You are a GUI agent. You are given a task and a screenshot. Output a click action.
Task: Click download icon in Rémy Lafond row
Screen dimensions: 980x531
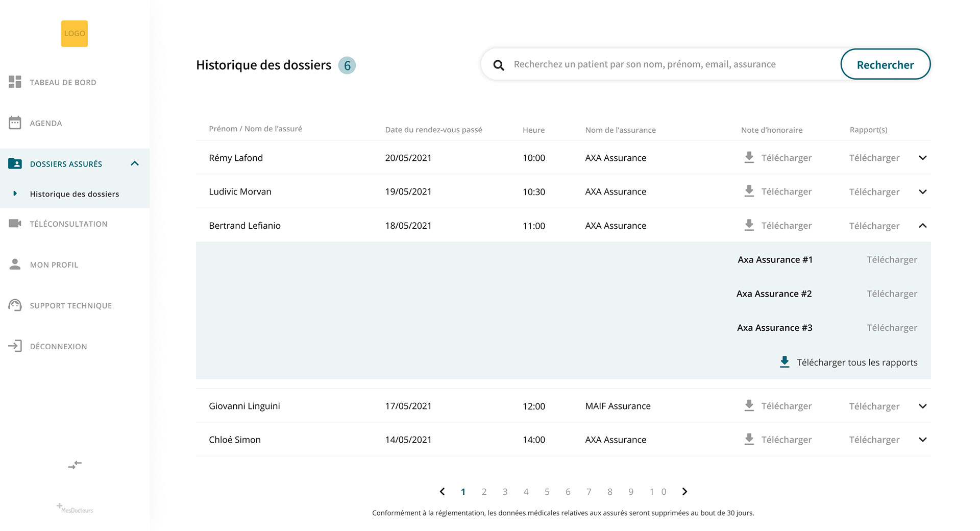pos(749,157)
